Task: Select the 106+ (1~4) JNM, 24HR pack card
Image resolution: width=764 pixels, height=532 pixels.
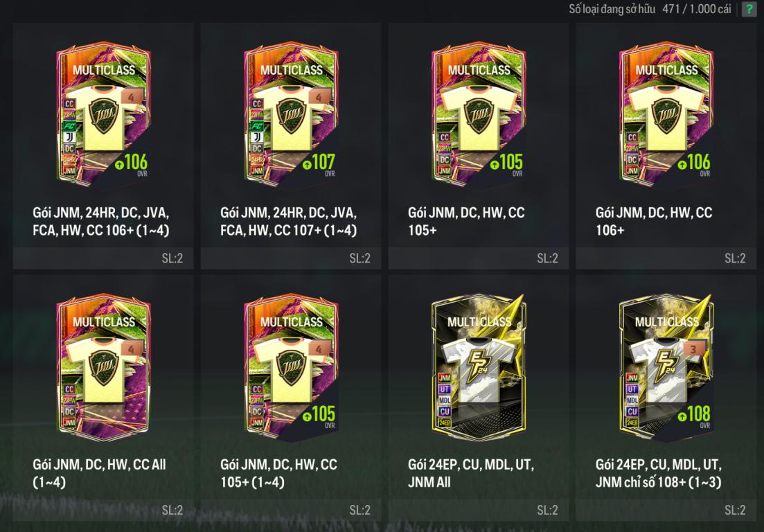Action: pyautogui.click(x=103, y=146)
